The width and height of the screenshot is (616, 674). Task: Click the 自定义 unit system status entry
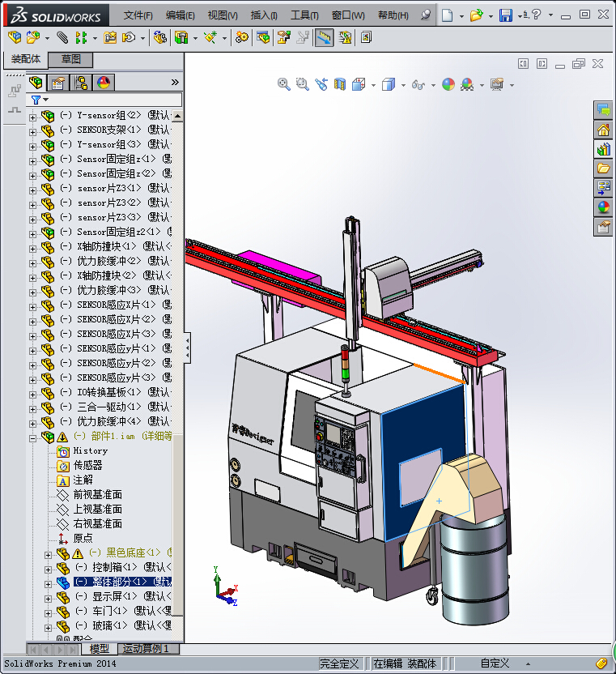495,663
